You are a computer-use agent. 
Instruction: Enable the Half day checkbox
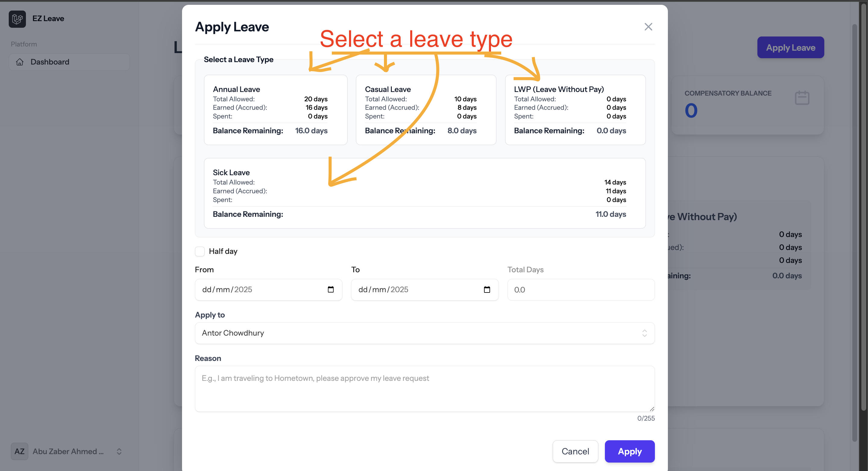point(200,251)
